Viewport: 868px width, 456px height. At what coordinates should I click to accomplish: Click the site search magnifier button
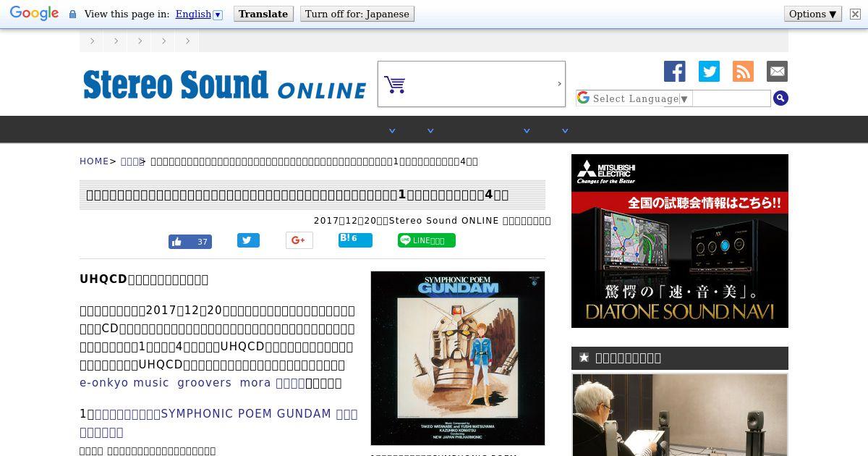[x=780, y=98]
